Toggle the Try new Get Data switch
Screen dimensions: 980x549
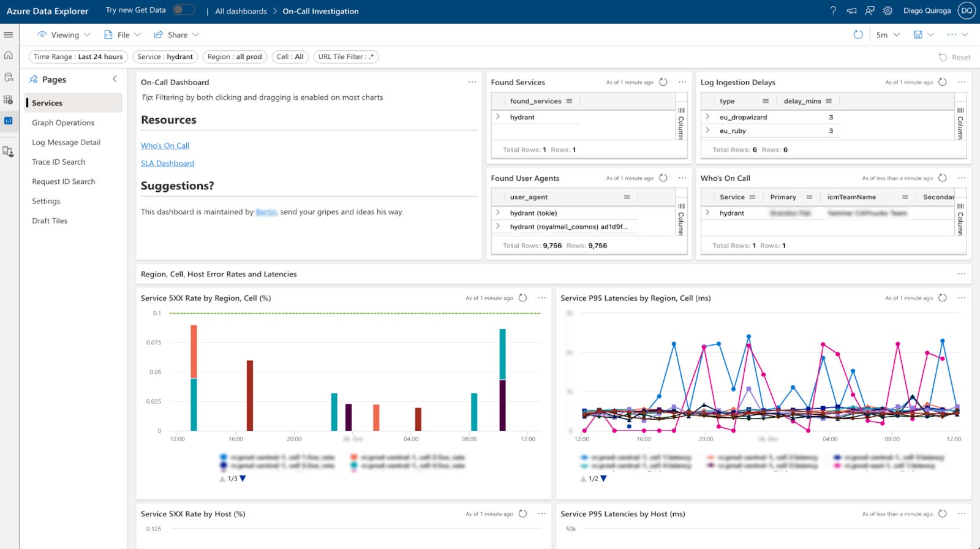pyautogui.click(x=184, y=10)
